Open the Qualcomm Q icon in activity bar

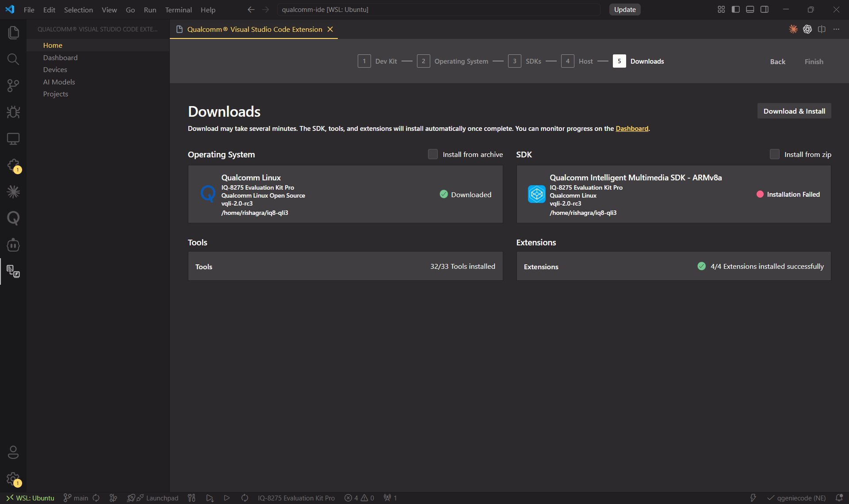13,218
